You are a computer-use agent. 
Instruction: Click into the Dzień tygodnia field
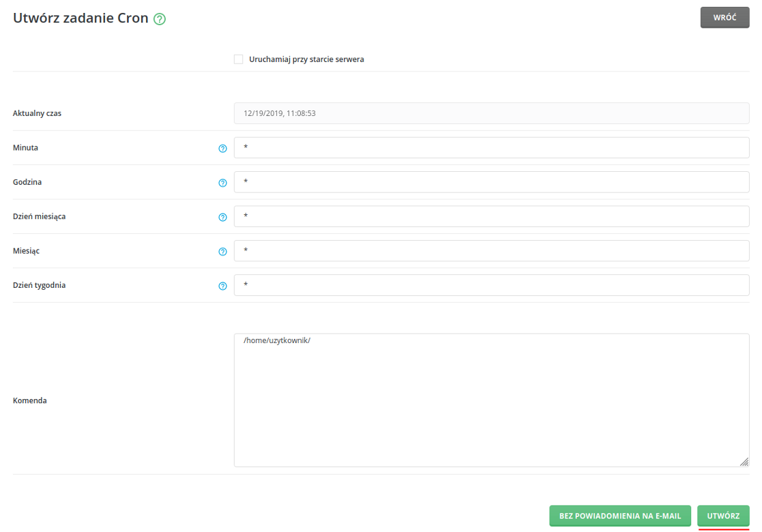pos(491,285)
